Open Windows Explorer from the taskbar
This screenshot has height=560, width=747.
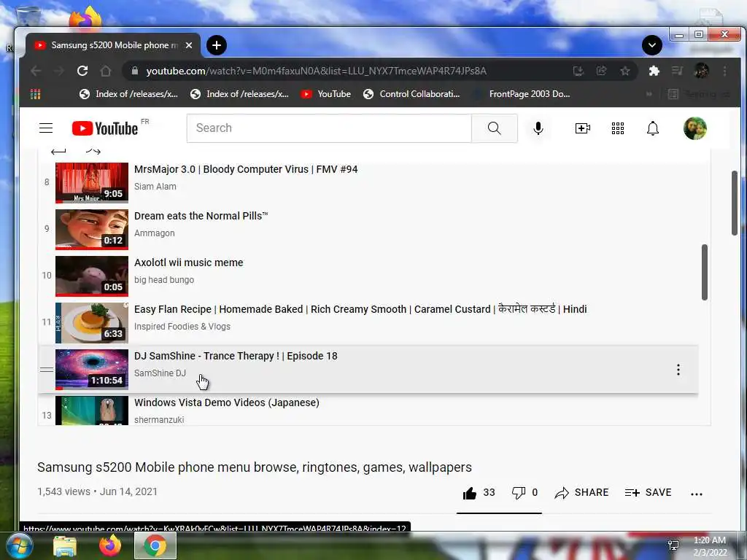[x=65, y=546]
